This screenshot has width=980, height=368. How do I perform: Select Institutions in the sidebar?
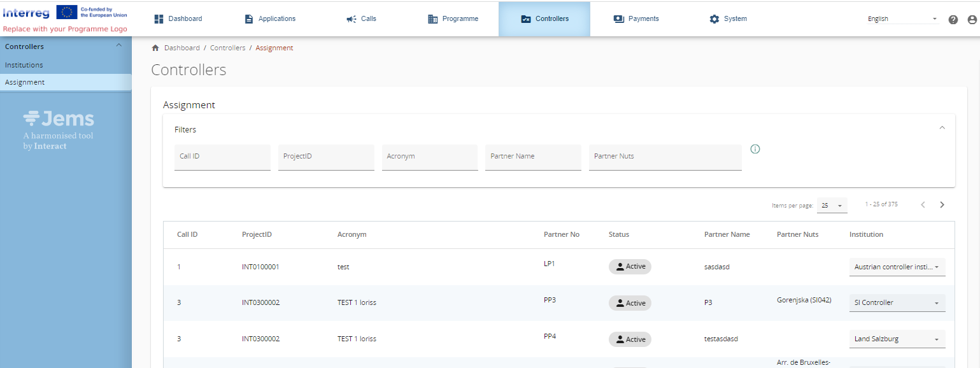pyautogui.click(x=24, y=65)
